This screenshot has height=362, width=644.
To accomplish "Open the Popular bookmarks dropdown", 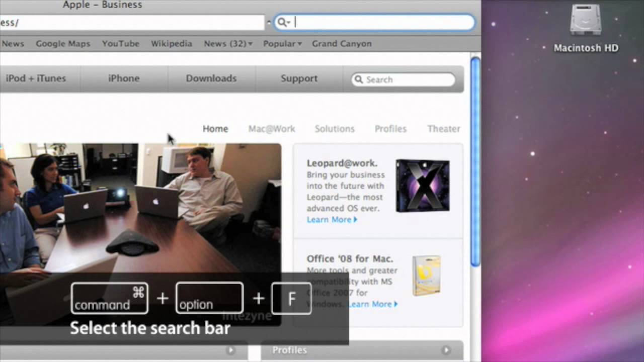I will click(x=282, y=44).
